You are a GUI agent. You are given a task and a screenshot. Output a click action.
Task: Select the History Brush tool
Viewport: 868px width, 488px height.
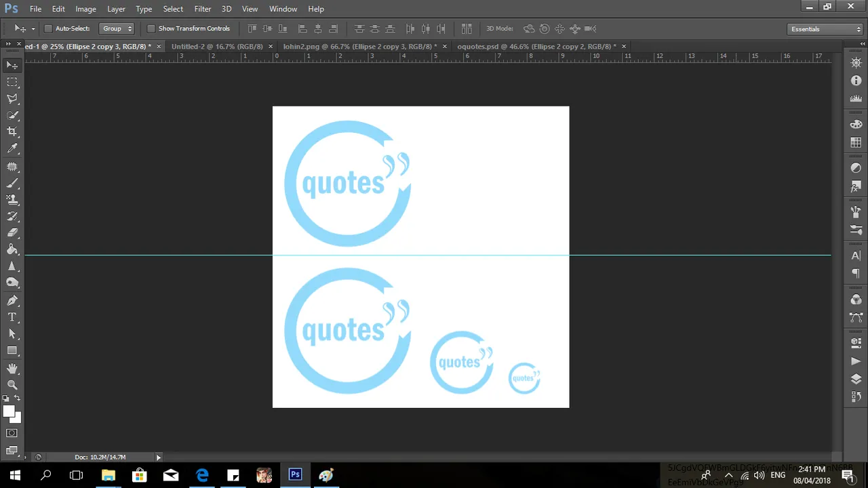coord(12,216)
